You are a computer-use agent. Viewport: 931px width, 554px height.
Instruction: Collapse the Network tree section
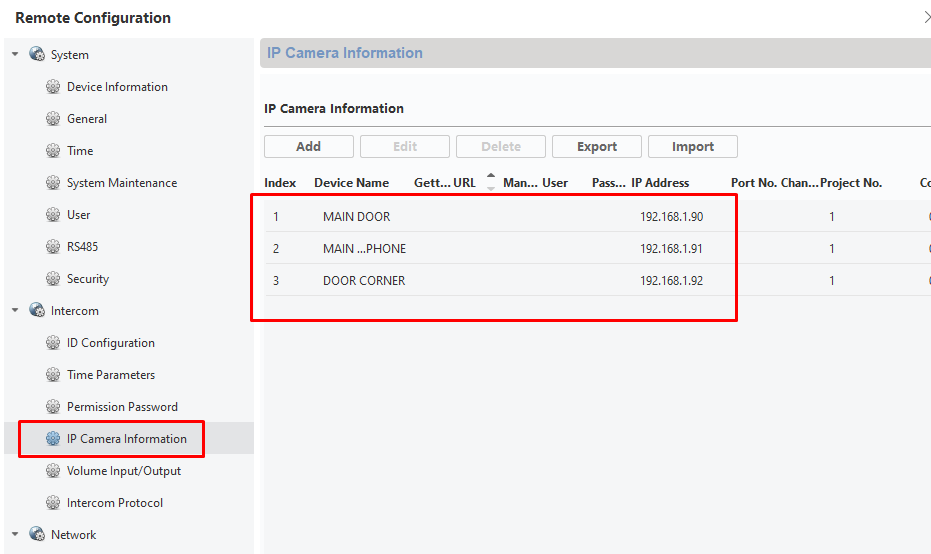click(x=15, y=534)
